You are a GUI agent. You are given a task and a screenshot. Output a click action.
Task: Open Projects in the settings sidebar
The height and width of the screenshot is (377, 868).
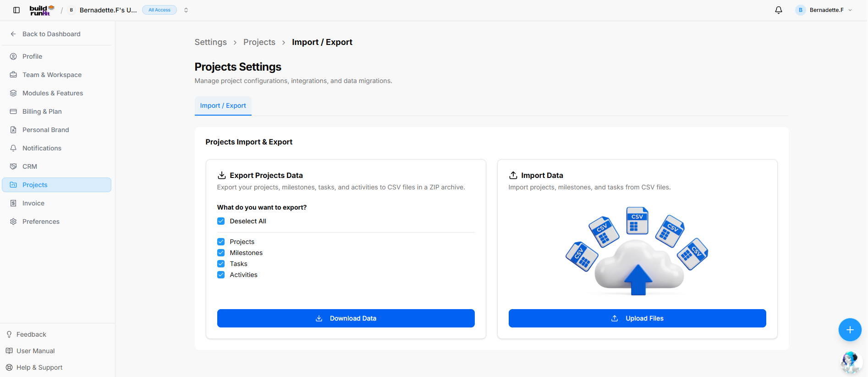(x=57, y=185)
